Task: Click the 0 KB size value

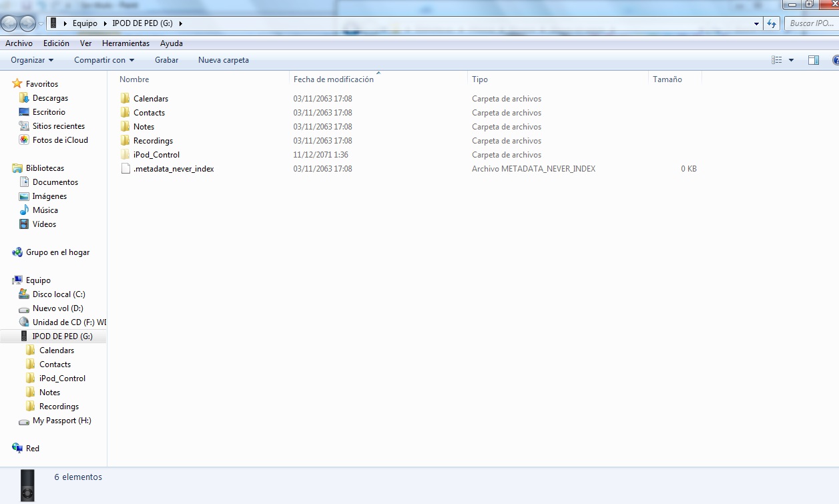Action: point(689,169)
